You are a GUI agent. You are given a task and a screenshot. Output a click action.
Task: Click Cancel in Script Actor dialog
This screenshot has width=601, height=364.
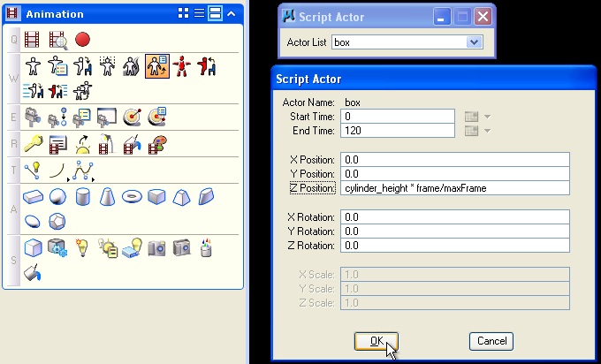pyautogui.click(x=491, y=341)
